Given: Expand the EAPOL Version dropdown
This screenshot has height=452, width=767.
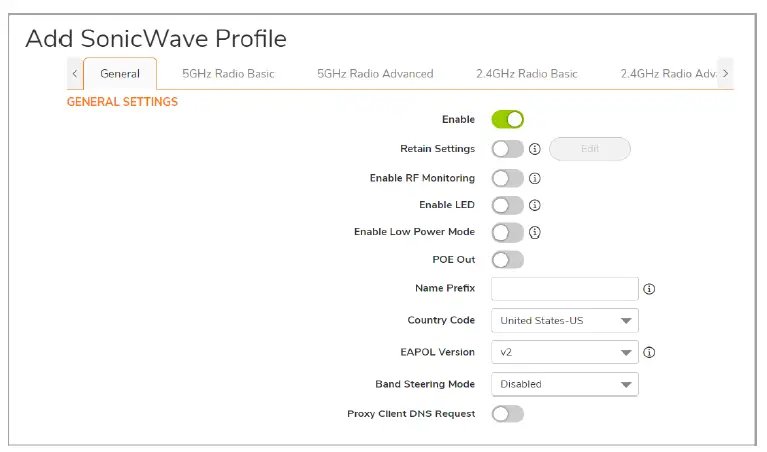Looking at the screenshot, I should pyautogui.click(x=564, y=352).
